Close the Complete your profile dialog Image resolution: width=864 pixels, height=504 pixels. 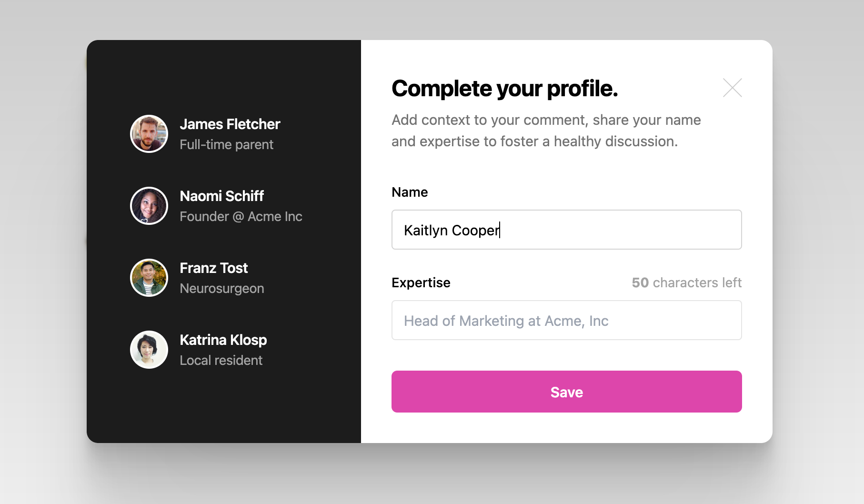point(732,88)
